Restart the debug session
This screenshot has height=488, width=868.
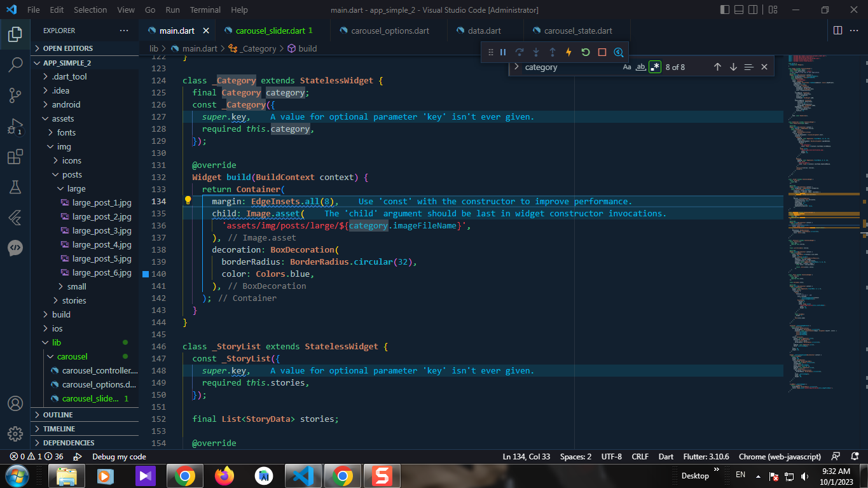click(586, 52)
